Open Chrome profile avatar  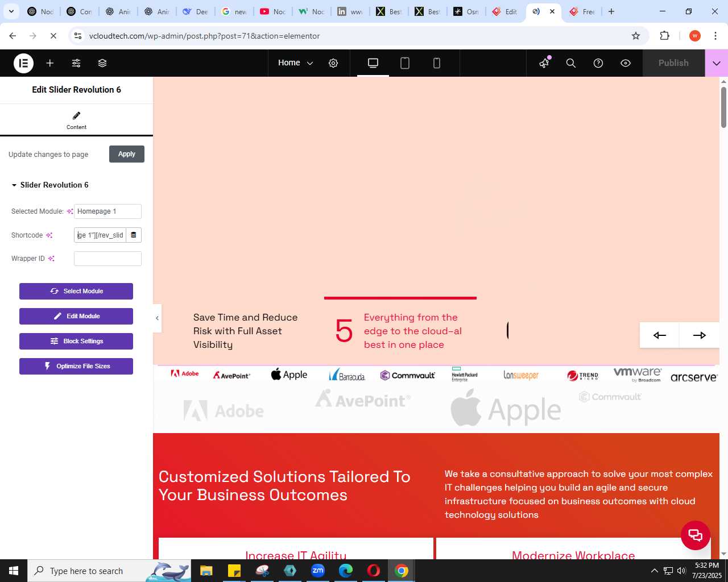click(x=694, y=36)
